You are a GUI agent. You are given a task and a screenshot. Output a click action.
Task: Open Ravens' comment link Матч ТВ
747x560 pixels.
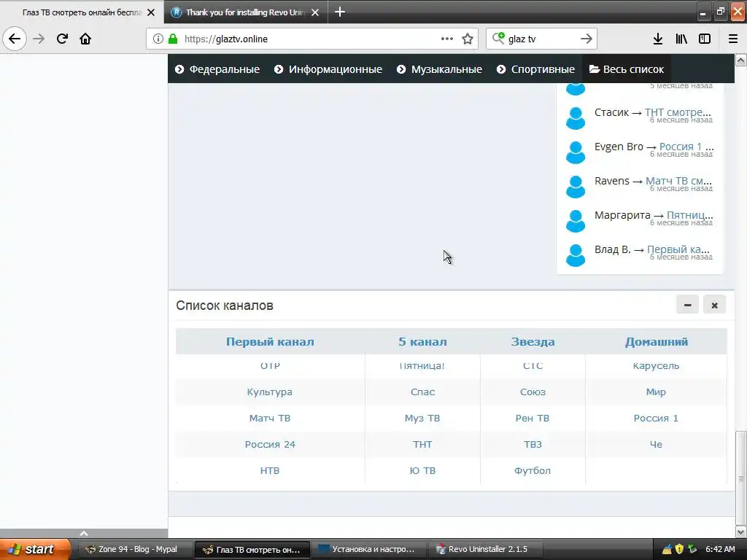tap(678, 181)
